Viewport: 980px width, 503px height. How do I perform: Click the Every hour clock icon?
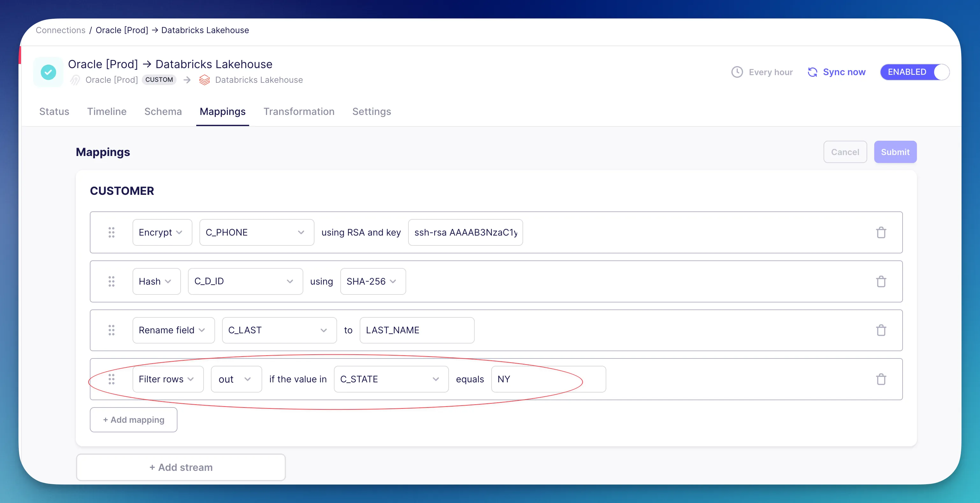[737, 72]
